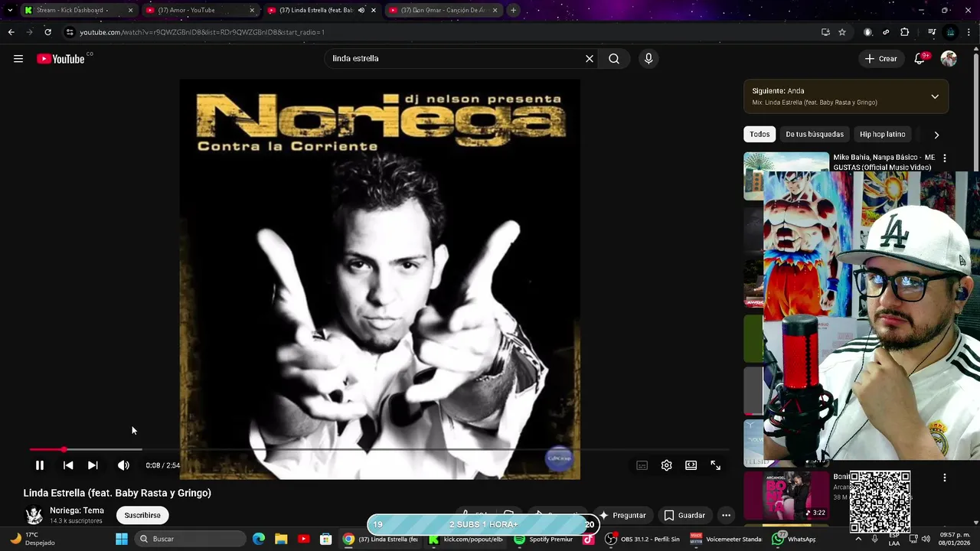The height and width of the screenshot is (551, 980).
Task: Click the Crear button
Action: (x=881, y=59)
